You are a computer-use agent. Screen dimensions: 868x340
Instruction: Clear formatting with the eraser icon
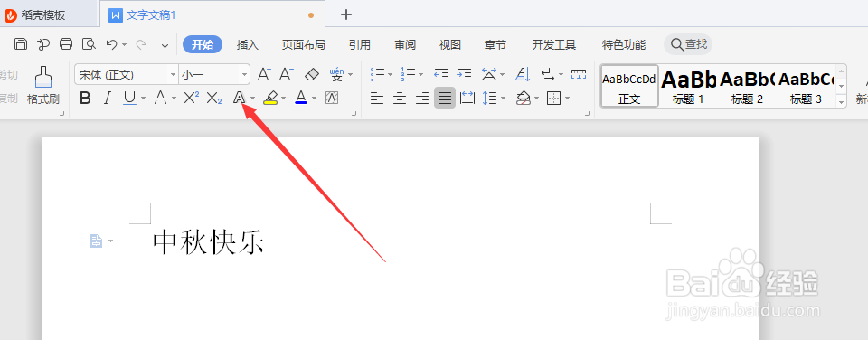[312, 74]
